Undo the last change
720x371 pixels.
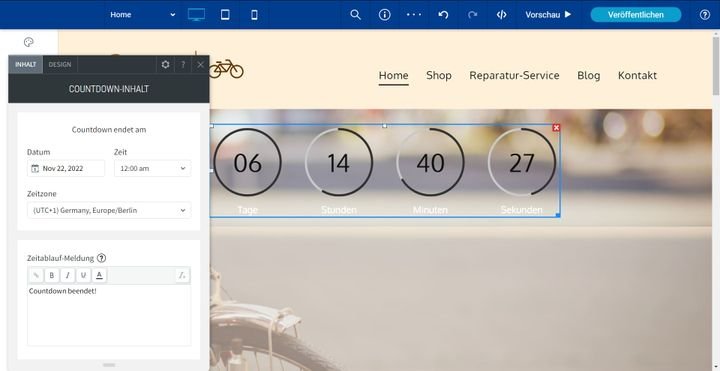443,15
